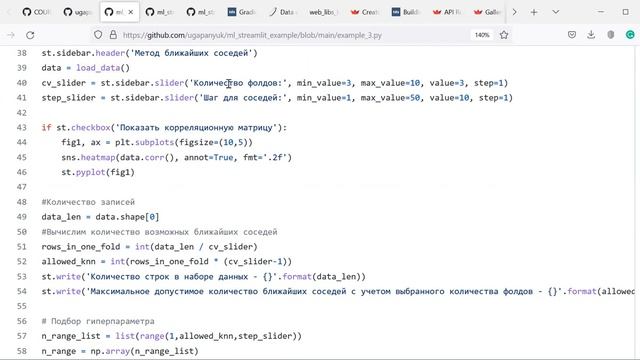Click 'heatmap' on line 45
This screenshot has height=360, width=640.
[98, 157]
